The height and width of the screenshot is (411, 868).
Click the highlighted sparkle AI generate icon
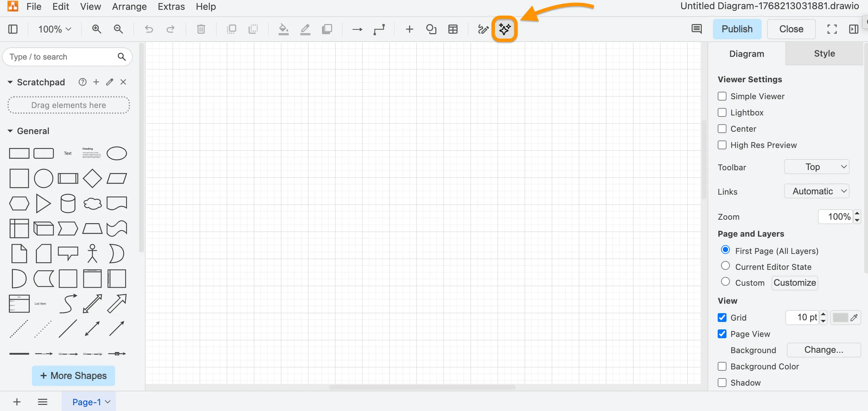[x=504, y=29]
